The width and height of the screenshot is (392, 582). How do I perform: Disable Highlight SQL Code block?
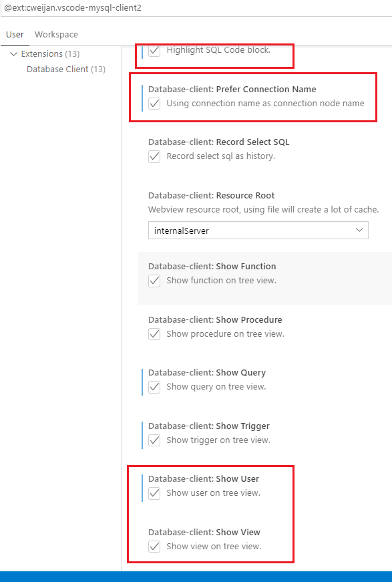(154, 49)
